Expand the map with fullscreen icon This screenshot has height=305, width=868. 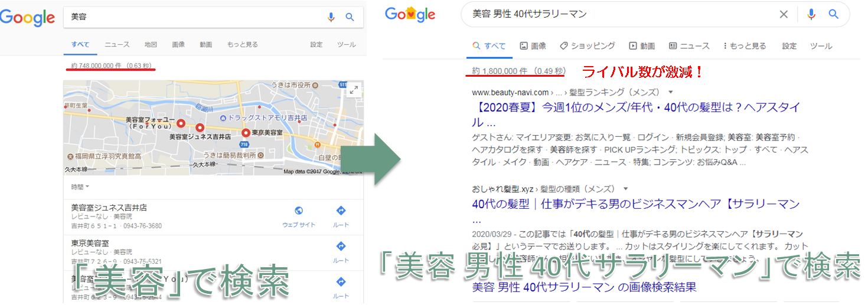[354, 90]
